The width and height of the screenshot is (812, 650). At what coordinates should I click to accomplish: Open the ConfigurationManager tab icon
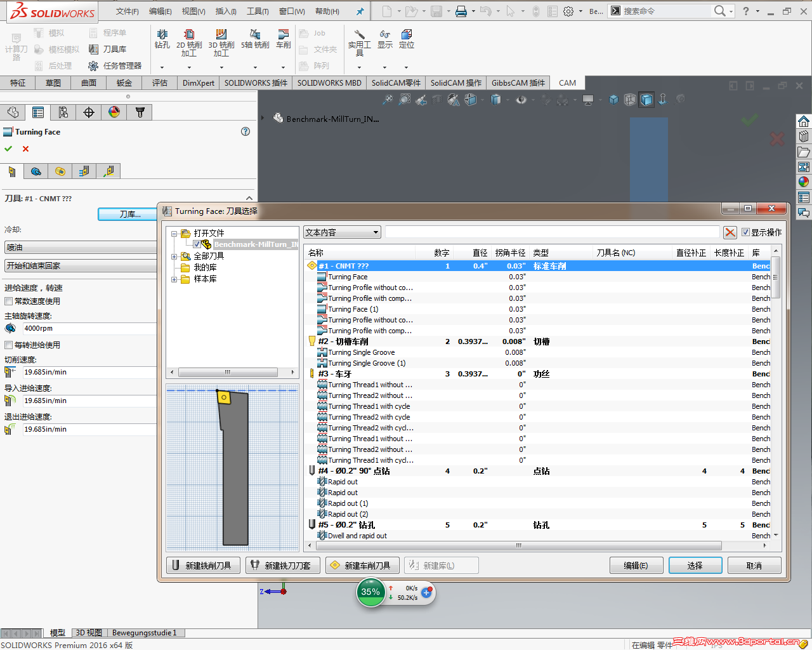[x=63, y=112]
